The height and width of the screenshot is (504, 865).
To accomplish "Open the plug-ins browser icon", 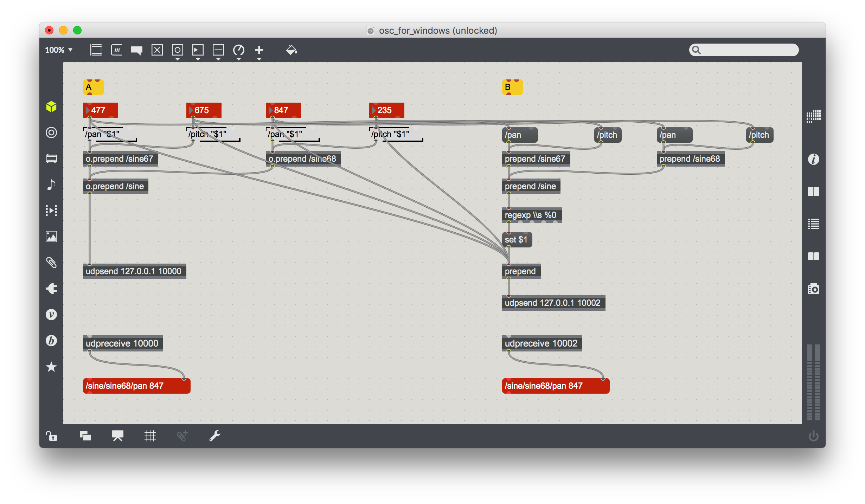I will coord(51,289).
